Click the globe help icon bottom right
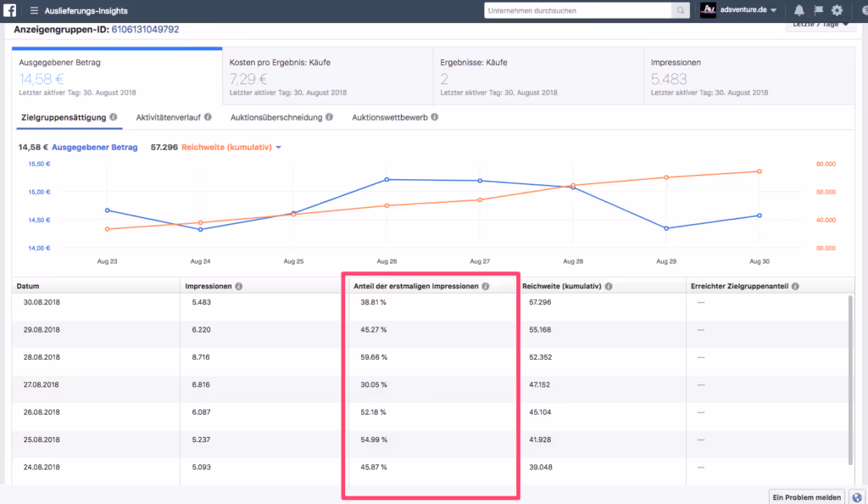Screen dimensions: 868x504 858,497
